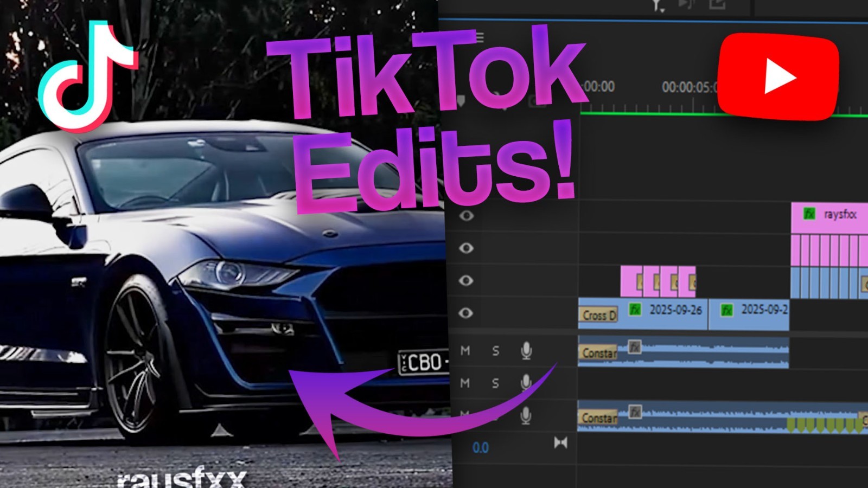This screenshot has height=488, width=868.
Task: Click green fx badge on 2025-09-26 clip
Action: (635, 309)
